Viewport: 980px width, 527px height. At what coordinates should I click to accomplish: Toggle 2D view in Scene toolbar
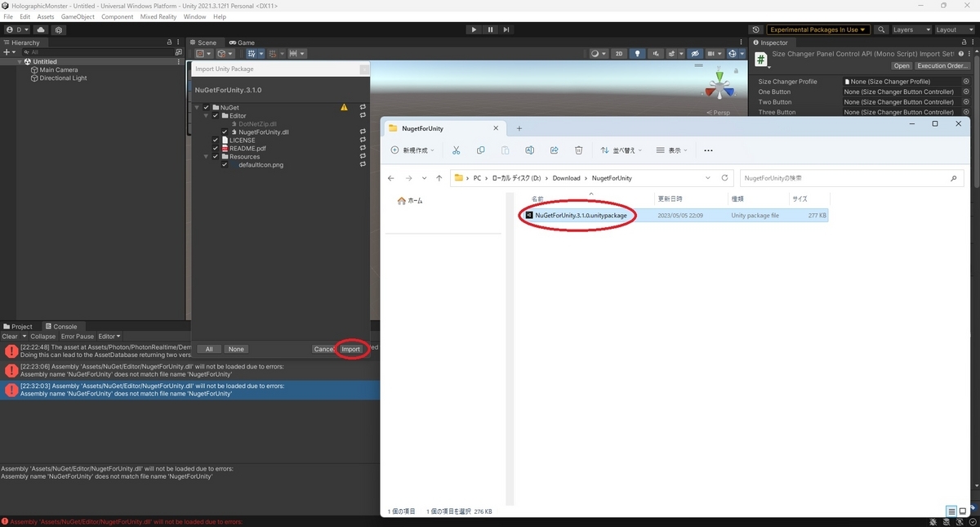pyautogui.click(x=620, y=54)
